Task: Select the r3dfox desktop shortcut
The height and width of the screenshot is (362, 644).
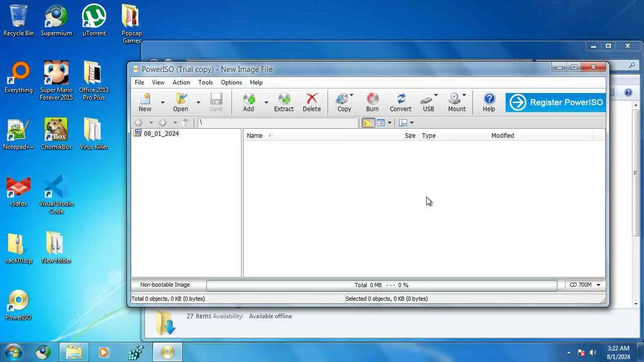Action: [x=19, y=192]
